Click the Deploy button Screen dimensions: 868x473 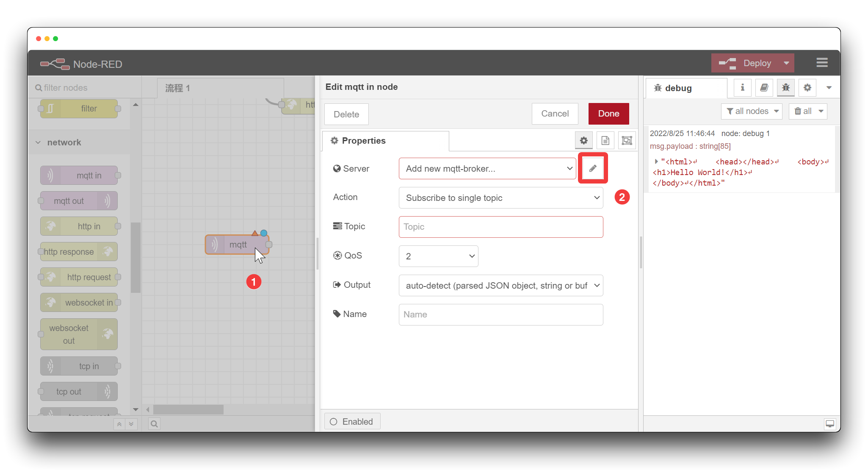tap(745, 63)
